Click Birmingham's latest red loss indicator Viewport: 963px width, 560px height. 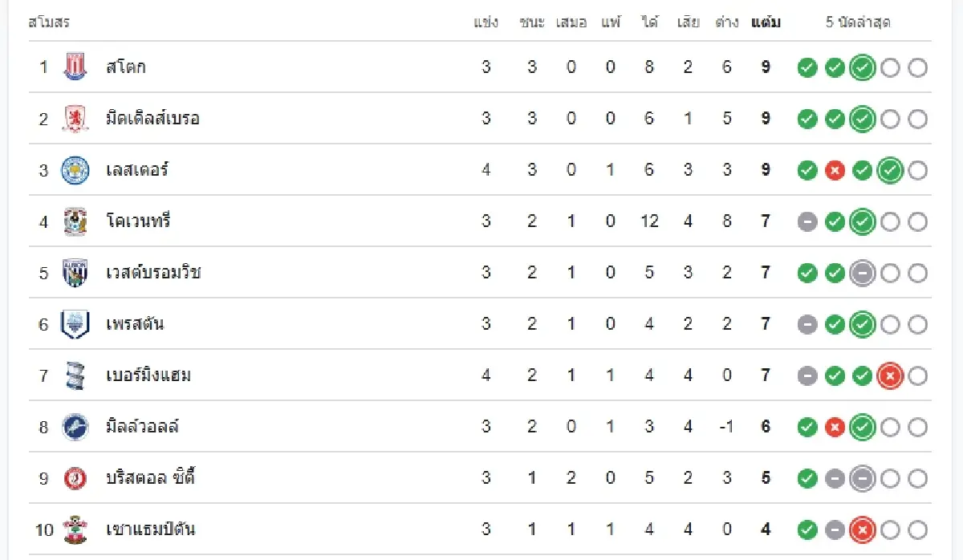point(889,375)
